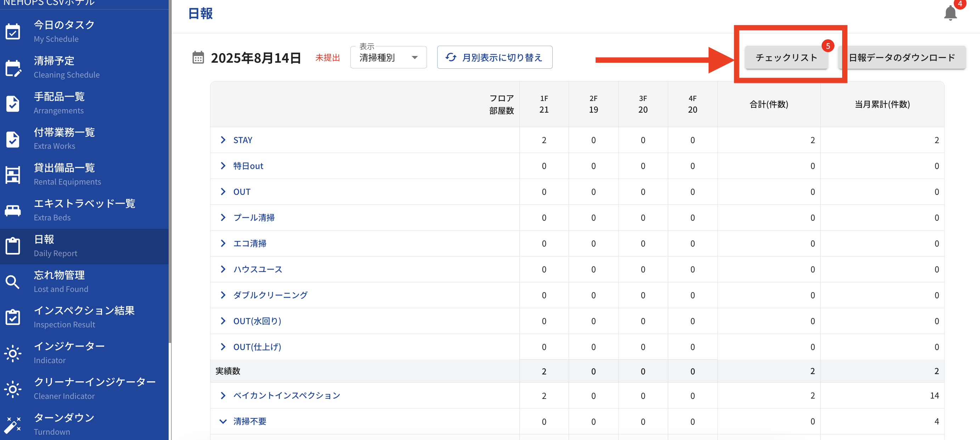
Task: Switch to monthly view with 月別表示に切り替え
Action: [x=494, y=57]
